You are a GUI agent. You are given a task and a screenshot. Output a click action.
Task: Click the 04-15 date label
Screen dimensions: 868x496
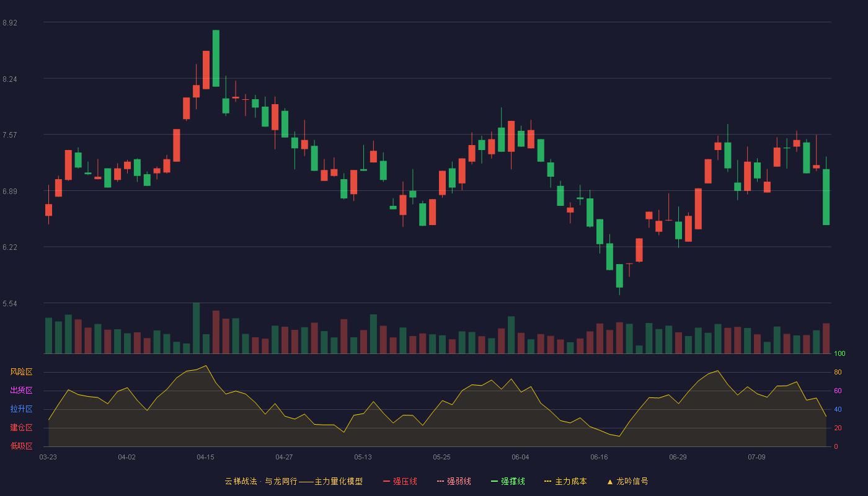pyautogui.click(x=205, y=457)
